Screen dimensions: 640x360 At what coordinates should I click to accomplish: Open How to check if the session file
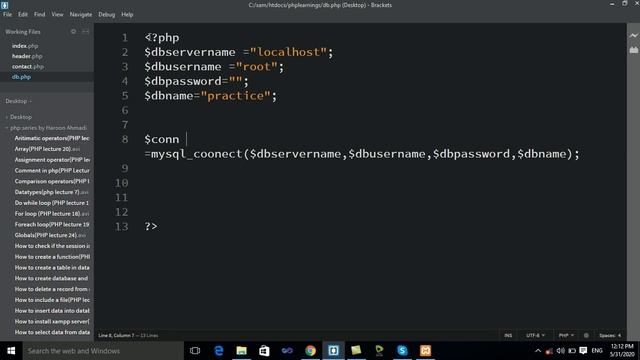point(52,246)
